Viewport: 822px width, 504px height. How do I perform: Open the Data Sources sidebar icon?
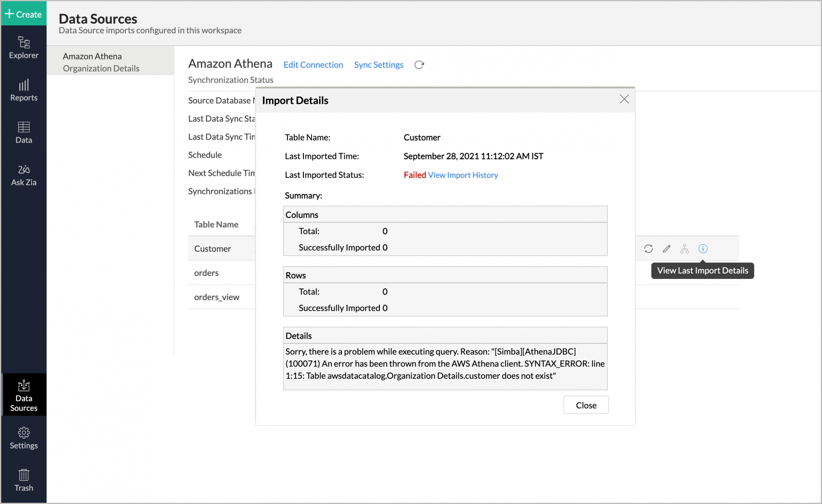(23, 395)
